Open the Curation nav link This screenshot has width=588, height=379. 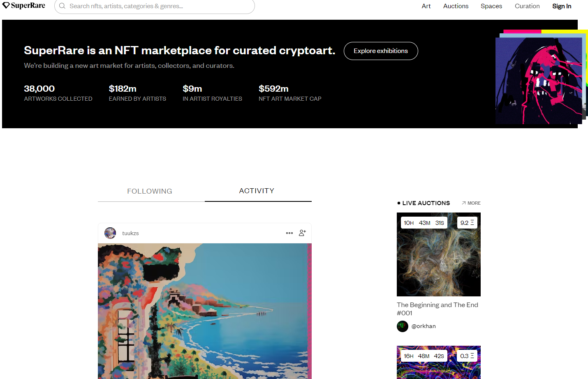coord(527,6)
